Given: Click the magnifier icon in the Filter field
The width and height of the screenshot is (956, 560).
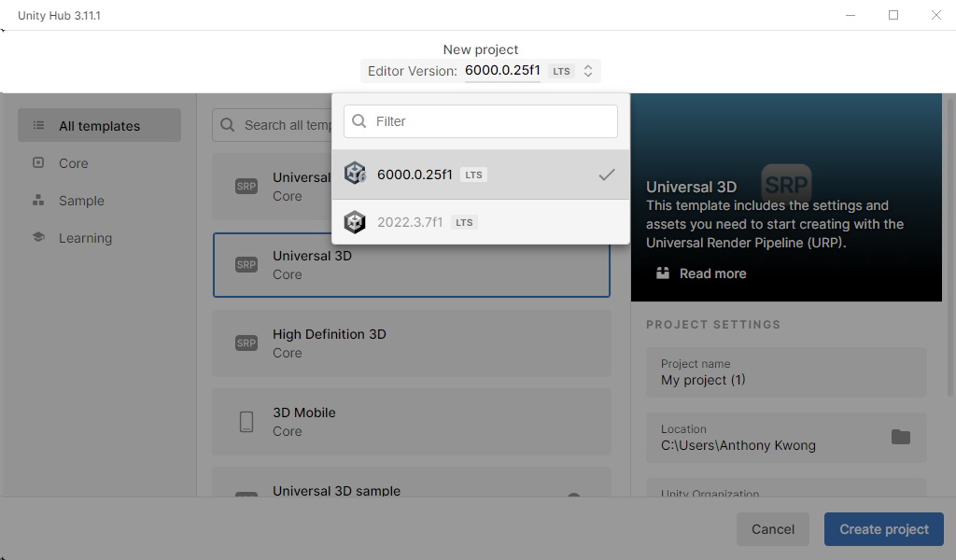Looking at the screenshot, I should click(x=359, y=121).
